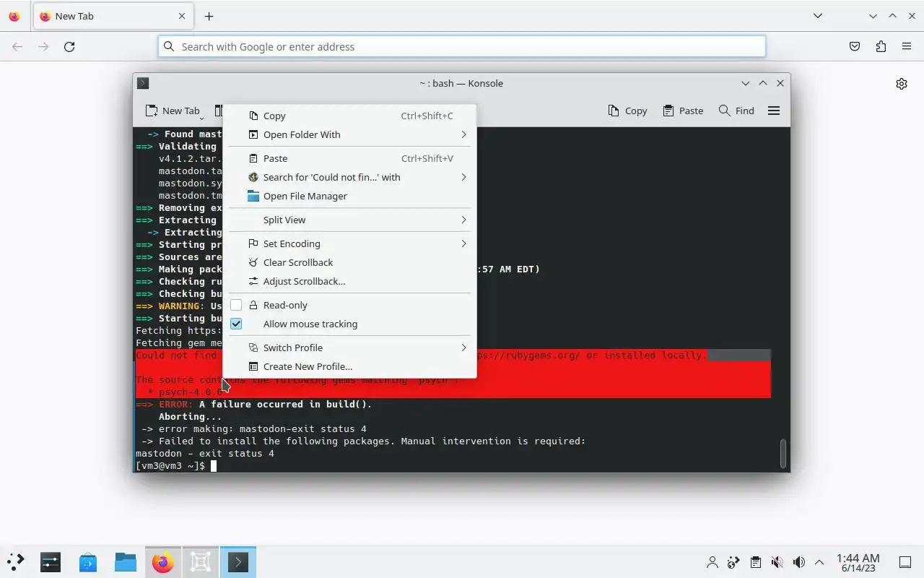
Task: Click the muted microphone tray icon
Action: click(777, 562)
